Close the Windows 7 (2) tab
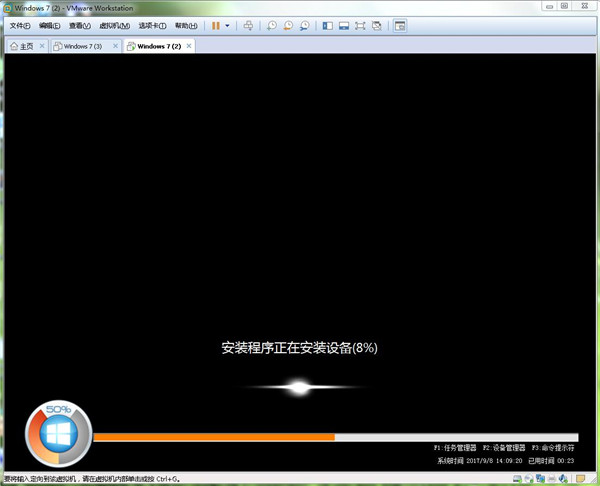 tap(189, 46)
